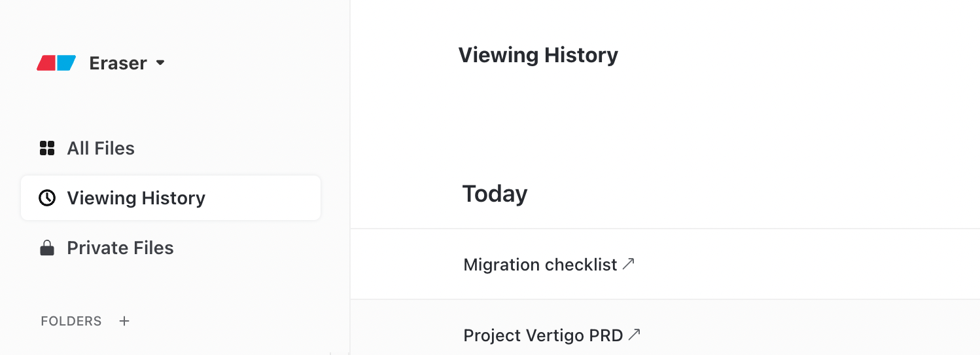The height and width of the screenshot is (355, 980).
Task: Open the Project Vertigo PRD link
Action: pos(543,335)
